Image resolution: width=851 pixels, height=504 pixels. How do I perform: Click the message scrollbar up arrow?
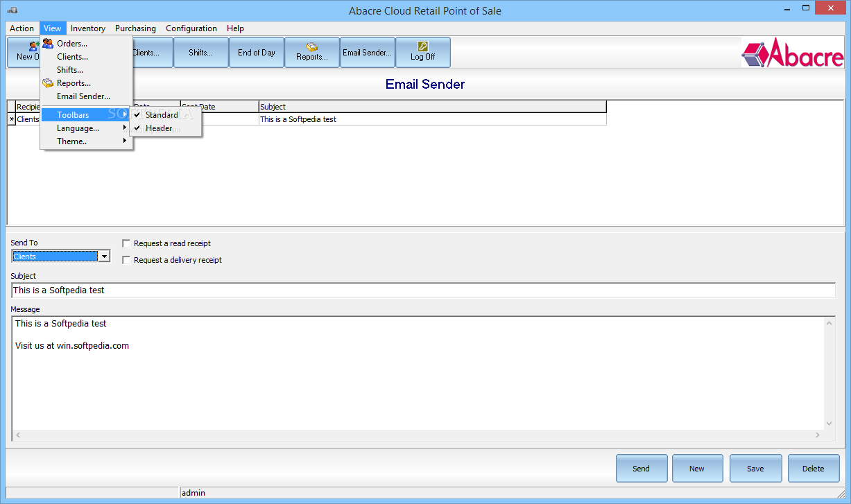[829, 323]
